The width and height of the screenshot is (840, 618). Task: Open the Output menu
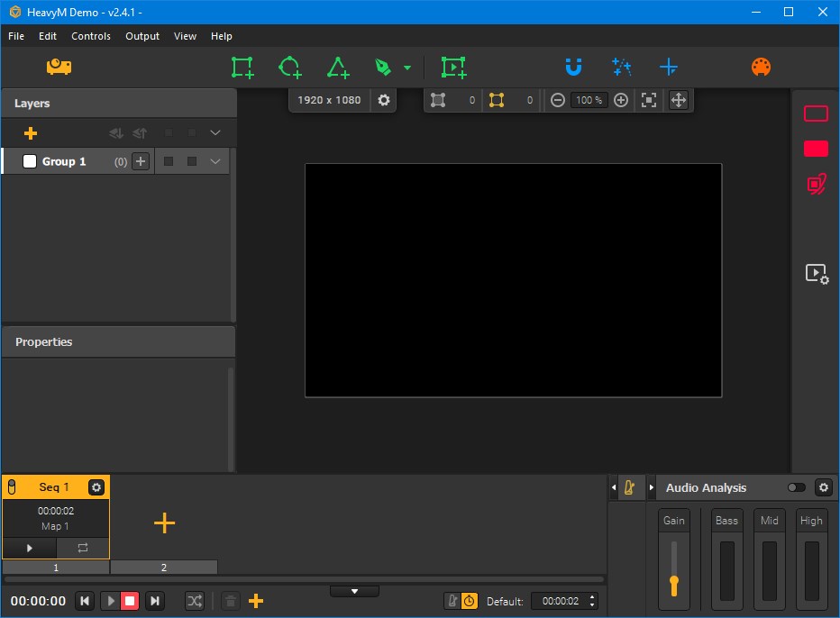point(142,36)
